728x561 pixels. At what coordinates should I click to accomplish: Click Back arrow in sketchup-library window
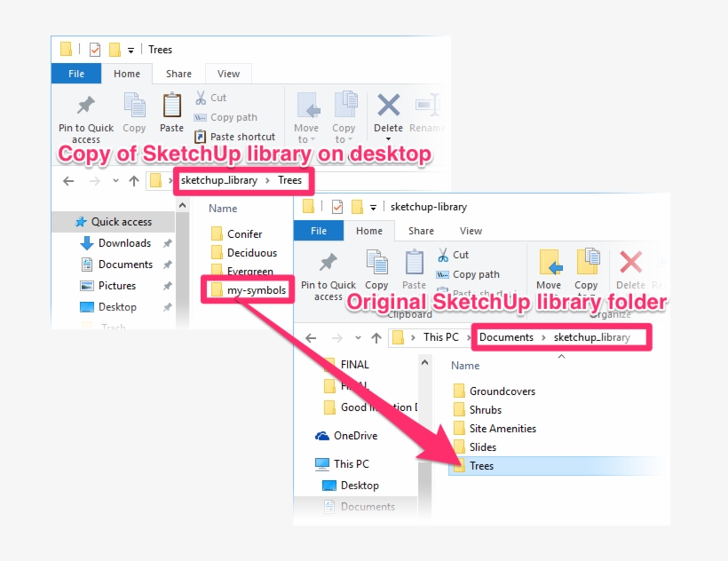click(311, 338)
